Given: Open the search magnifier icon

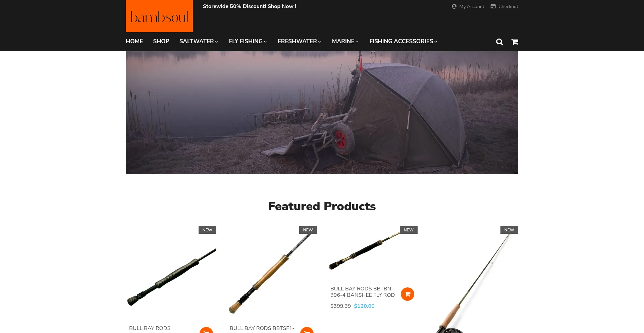Looking at the screenshot, I should (x=499, y=42).
